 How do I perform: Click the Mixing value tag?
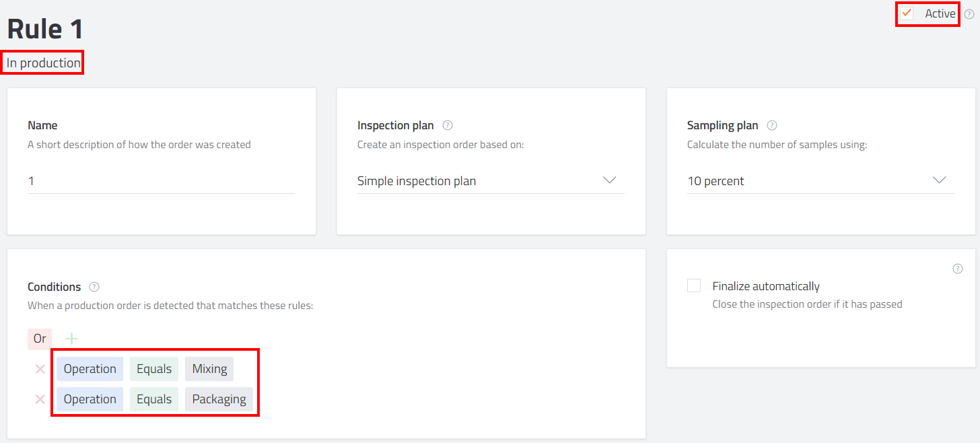click(x=209, y=369)
